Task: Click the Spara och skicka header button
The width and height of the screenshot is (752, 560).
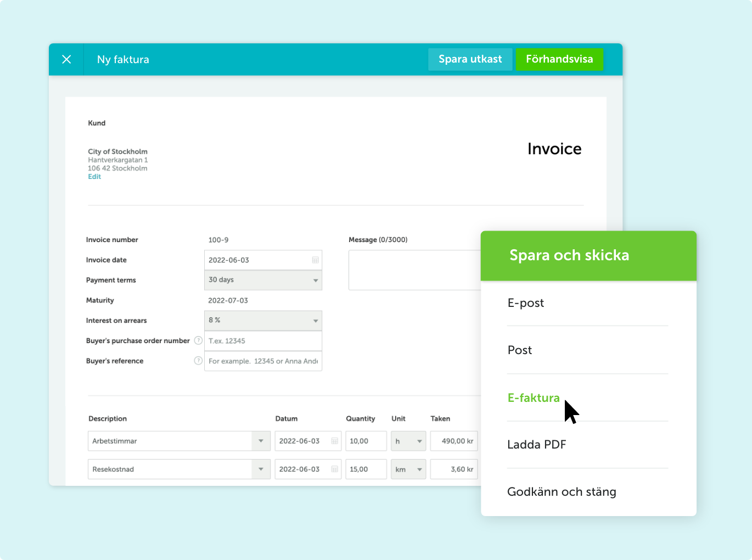Action: 588,255
